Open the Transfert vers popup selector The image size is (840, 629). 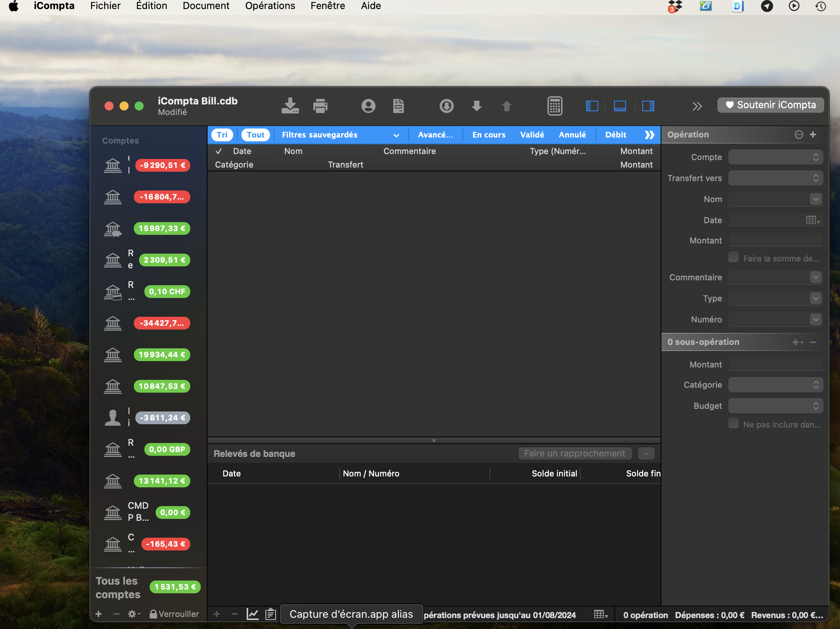pos(775,178)
